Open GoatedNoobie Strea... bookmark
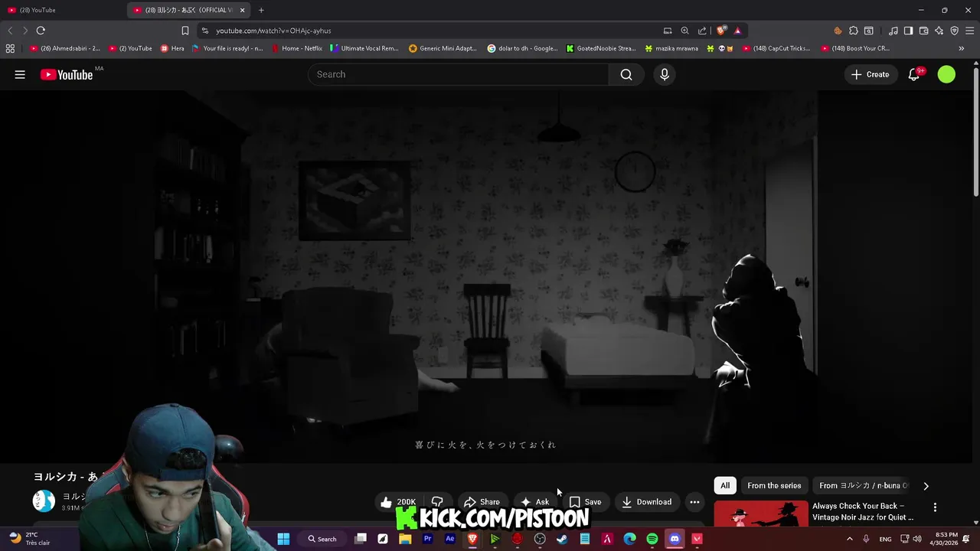 [601, 48]
